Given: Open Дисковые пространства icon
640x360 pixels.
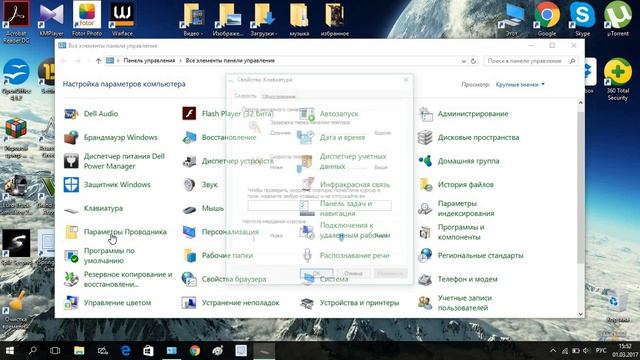Looking at the screenshot, I should 425,138.
